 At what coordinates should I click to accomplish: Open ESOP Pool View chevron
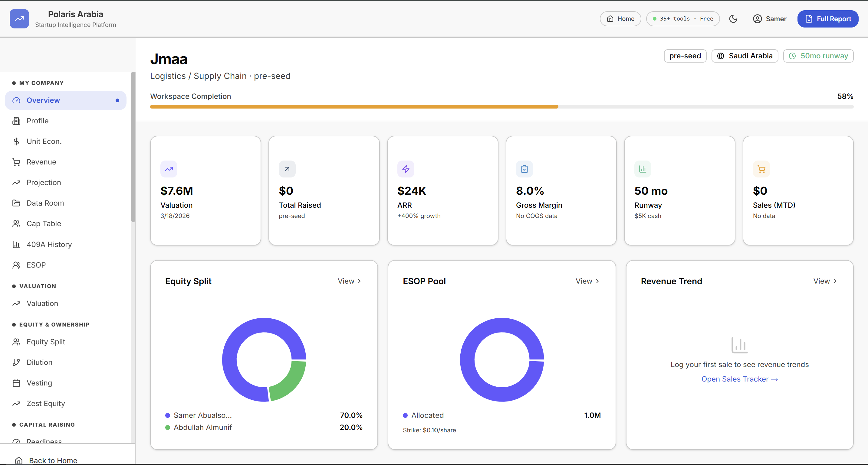[597, 281]
